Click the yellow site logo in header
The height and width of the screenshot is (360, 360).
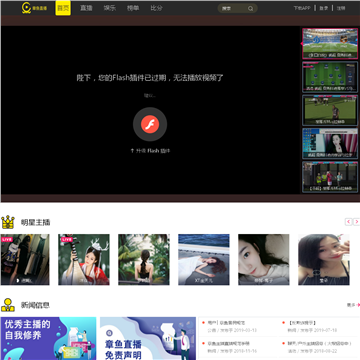[34, 8]
